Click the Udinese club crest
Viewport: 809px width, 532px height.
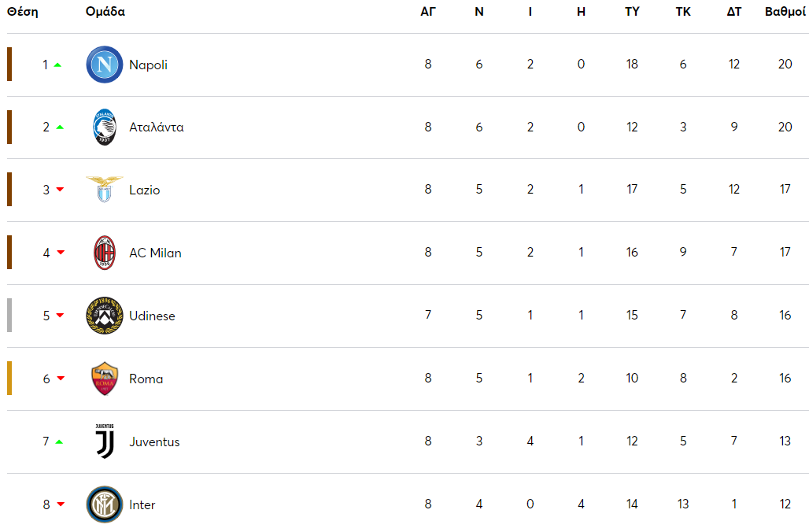tap(105, 316)
